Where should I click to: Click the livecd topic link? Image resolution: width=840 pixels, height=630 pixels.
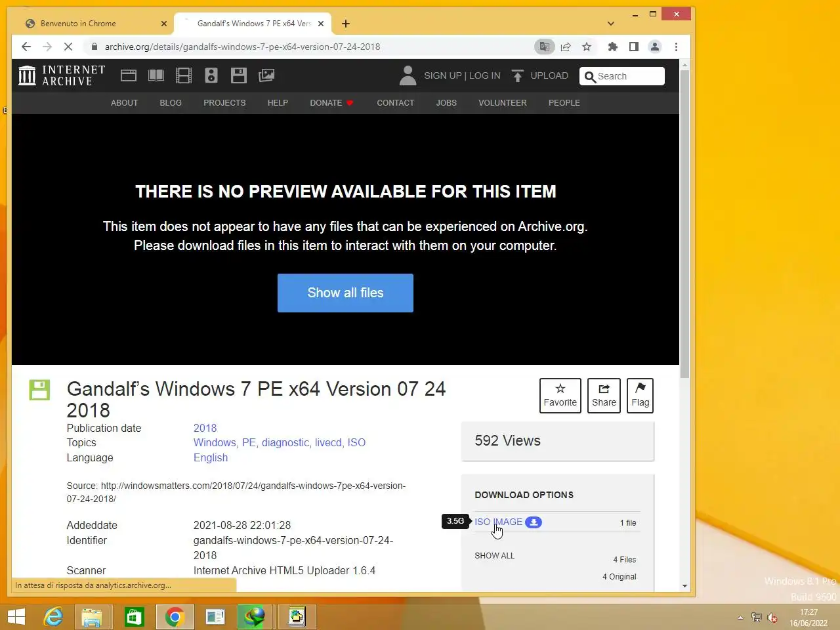point(328,443)
